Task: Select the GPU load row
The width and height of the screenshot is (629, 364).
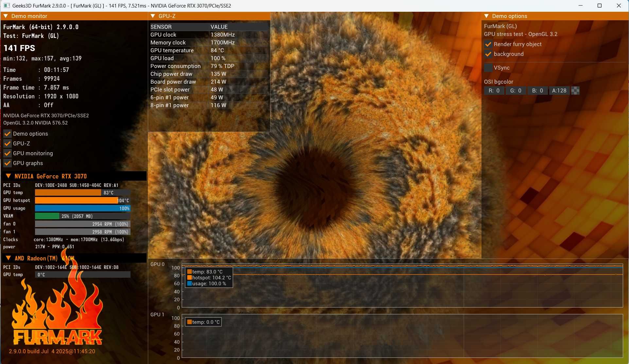Action: [209, 58]
